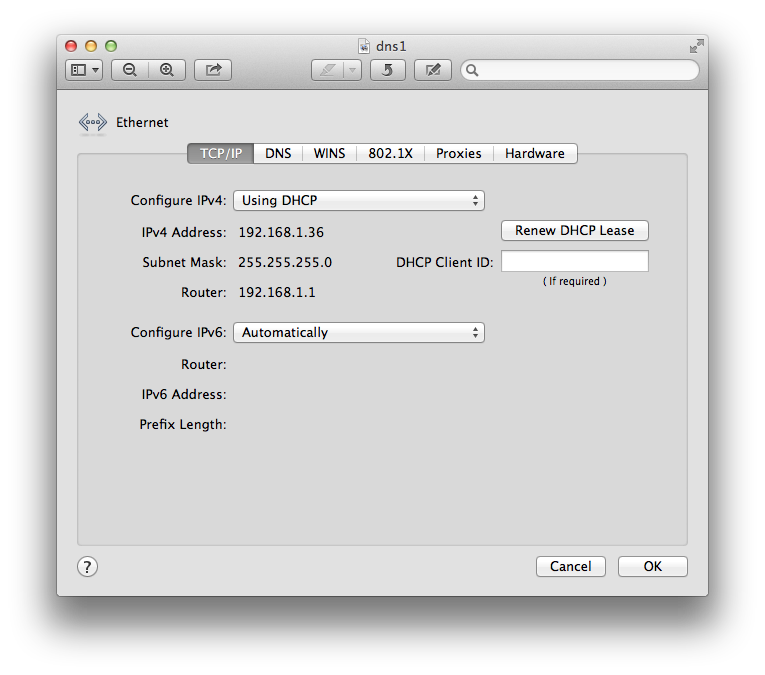
Task: Click the "DHCP Client ID:" label
Action: 444,262
